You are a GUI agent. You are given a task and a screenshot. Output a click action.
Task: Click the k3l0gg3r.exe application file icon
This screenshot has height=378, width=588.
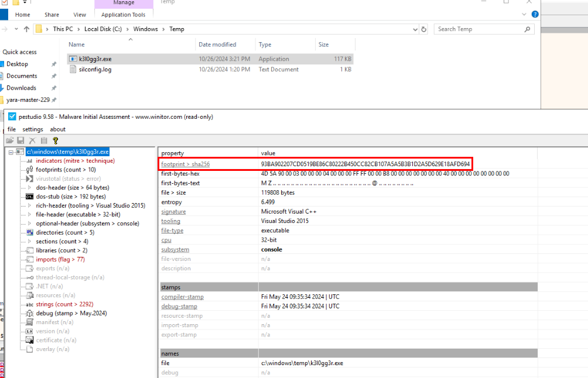pyautogui.click(x=73, y=59)
